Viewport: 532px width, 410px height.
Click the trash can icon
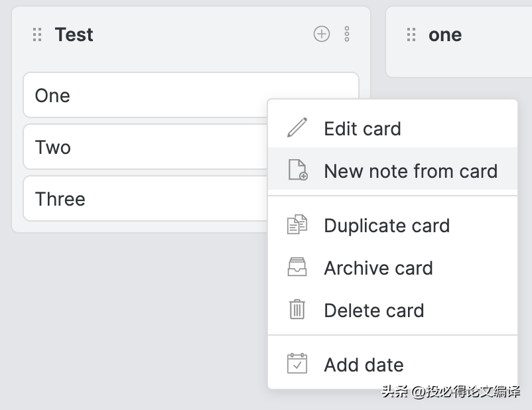pyautogui.click(x=297, y=309)
